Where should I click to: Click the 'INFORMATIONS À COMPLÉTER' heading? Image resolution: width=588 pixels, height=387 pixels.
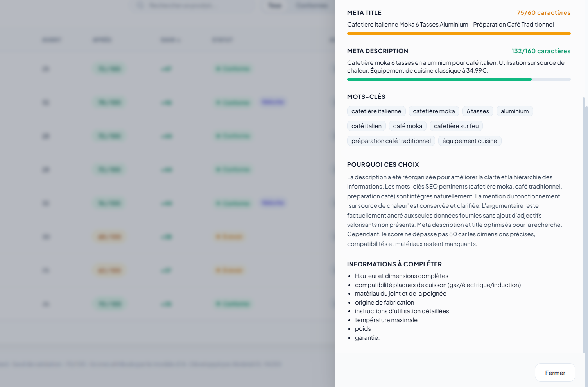[394, 264]
